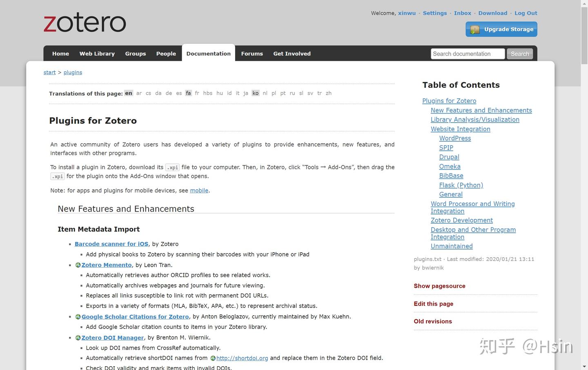This screenshot has height=370, width=588.
Task: Jump to Website Integration section
Action: [461, 129]
